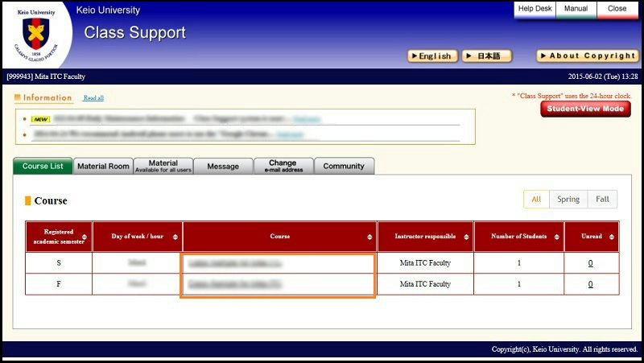Sort by Instructor responsible column arrows
The height and width of the screenshot is (363, 644).
466,237
